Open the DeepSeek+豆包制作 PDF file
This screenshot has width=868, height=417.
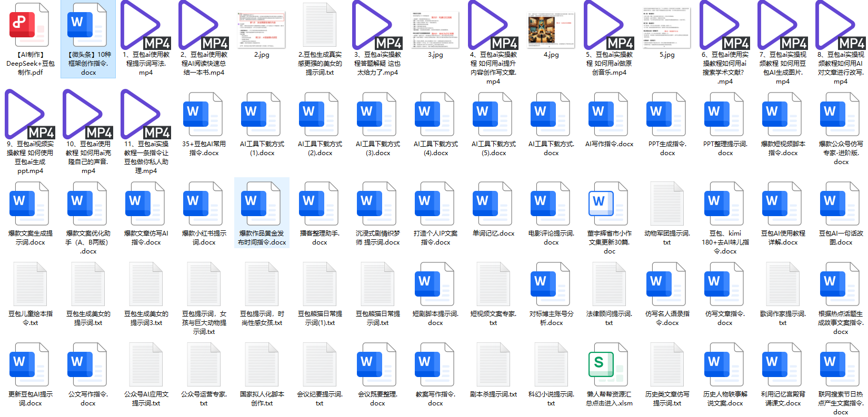(30, 25)
